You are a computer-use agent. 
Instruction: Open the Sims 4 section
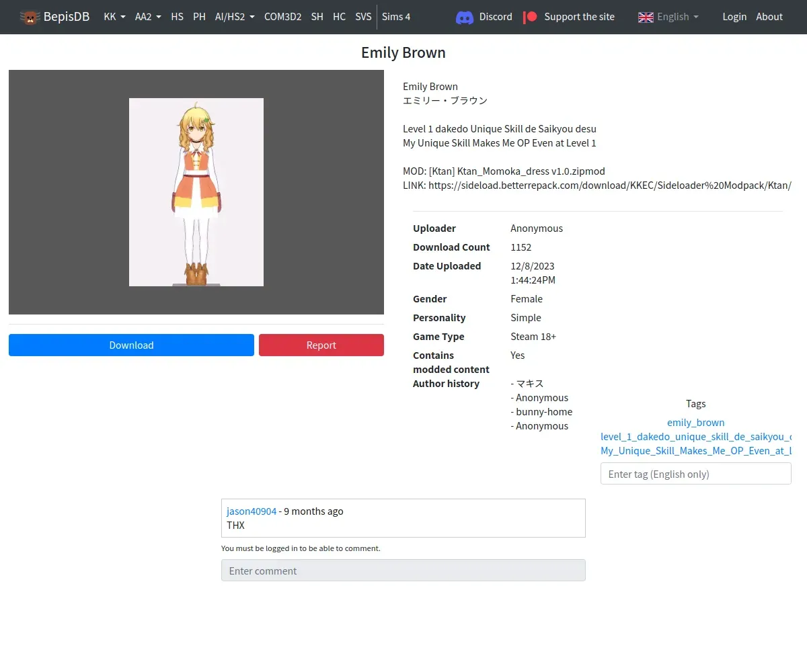(396, 17)
